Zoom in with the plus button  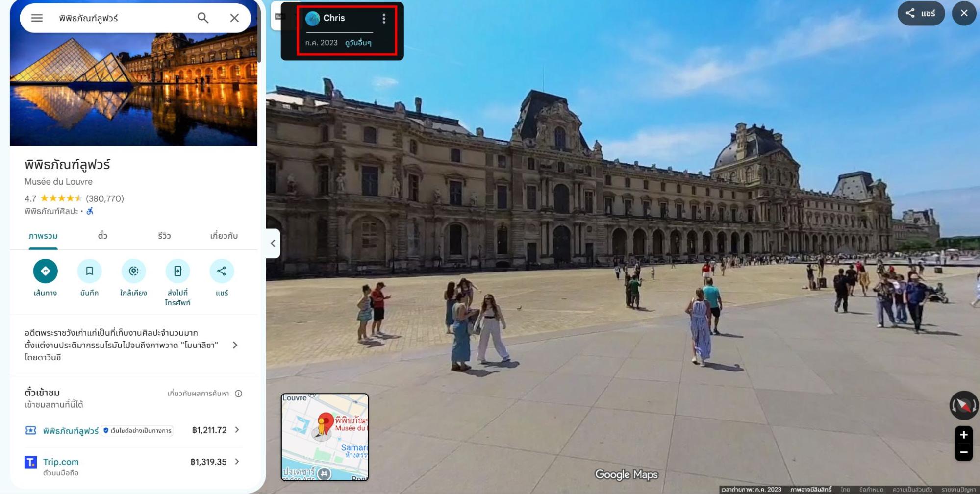963,435
